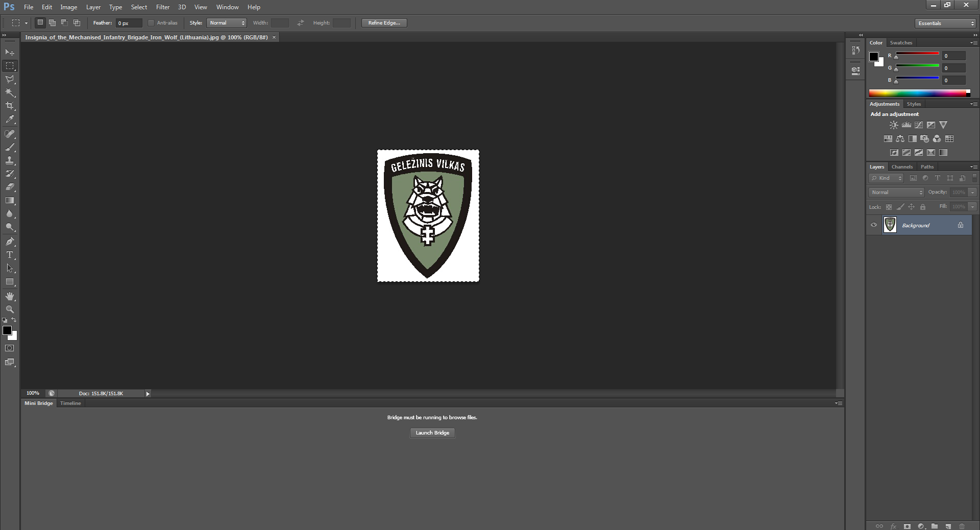The height and width of the screenshot is (530, 980).
Task: Open the Essentials workspace dropdown
Action: [x=945, y=23]
